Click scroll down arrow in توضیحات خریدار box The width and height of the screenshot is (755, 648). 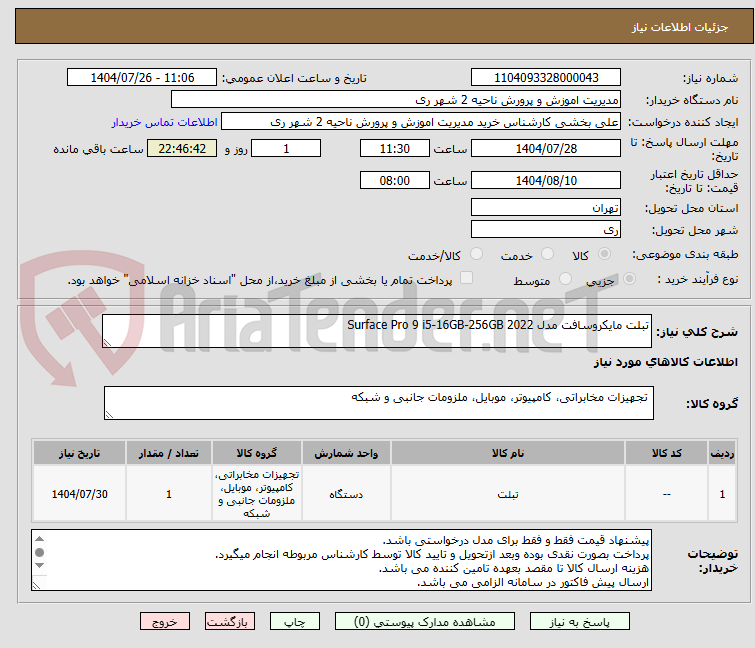point(39,565)
